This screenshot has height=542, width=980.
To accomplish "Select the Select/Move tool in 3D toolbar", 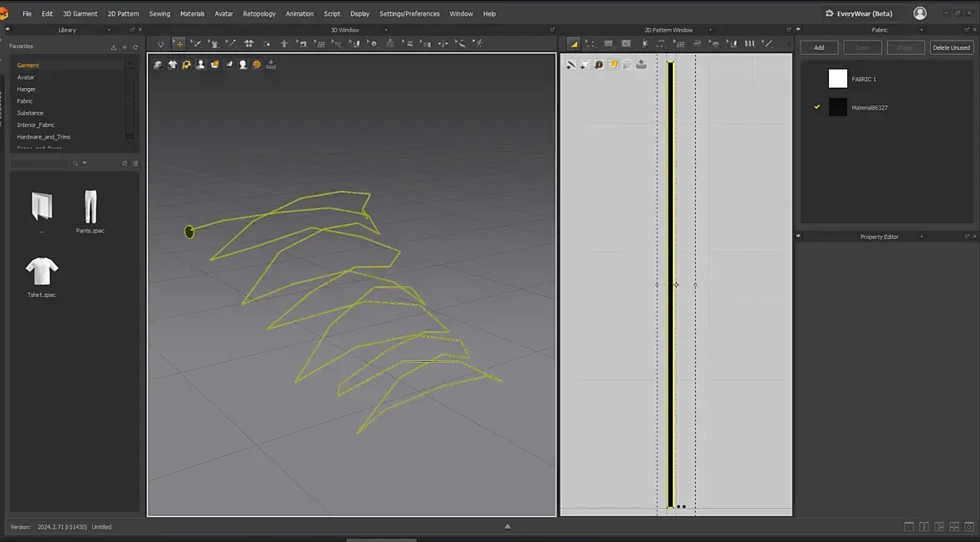I will [179, 44].
